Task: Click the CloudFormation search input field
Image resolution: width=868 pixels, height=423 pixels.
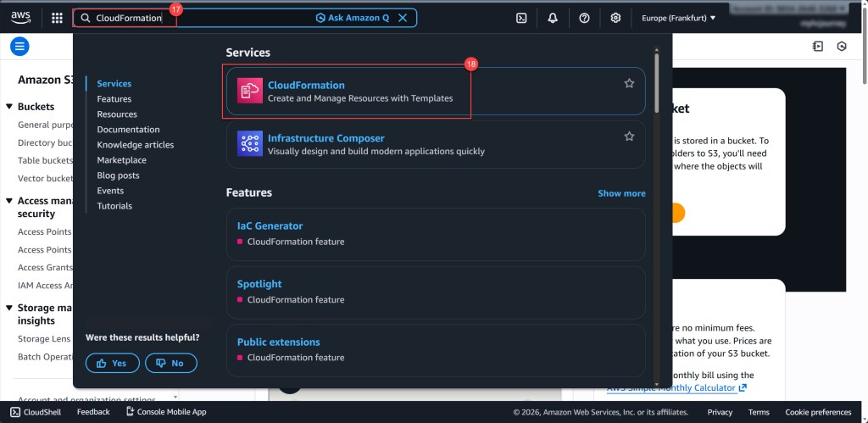Action: (203, 18)
